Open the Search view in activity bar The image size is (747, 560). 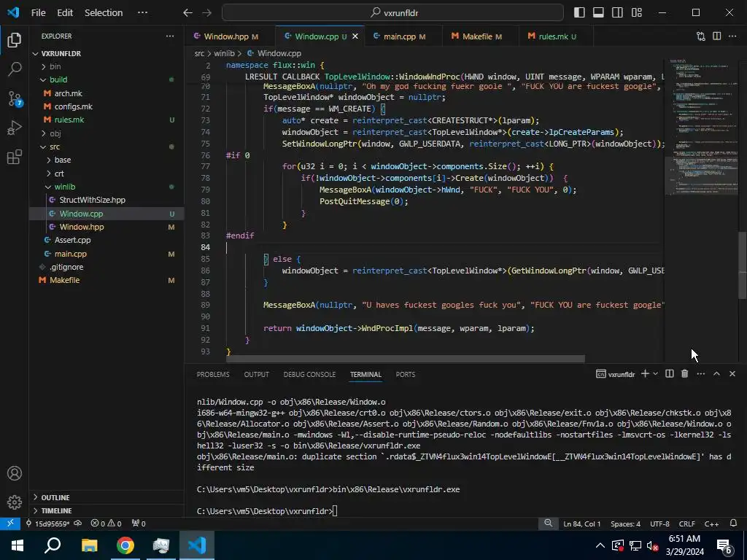15,69
